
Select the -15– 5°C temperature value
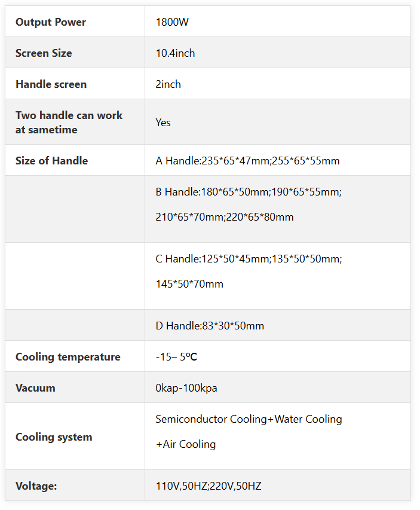[x=176, y=357]
